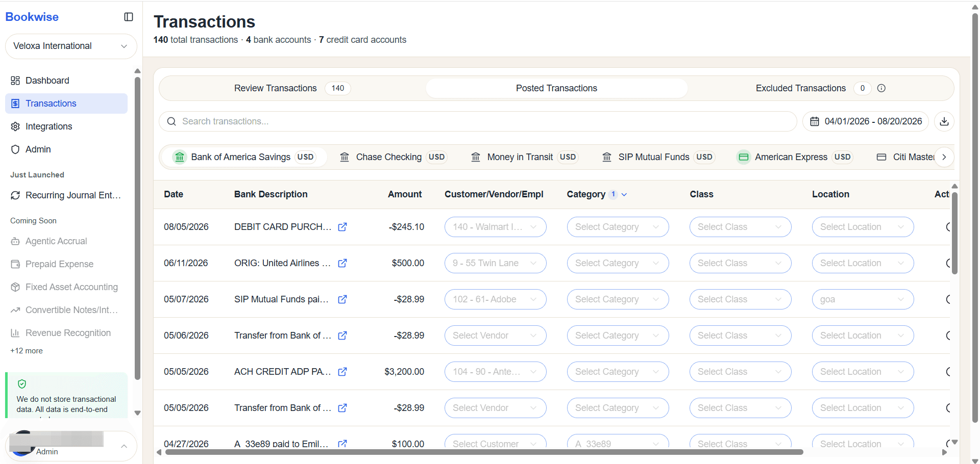Open location dropdown for DEBIT CARD PURCH row
The width and height of the screenshot is (980, 464).
coord(863,227)
